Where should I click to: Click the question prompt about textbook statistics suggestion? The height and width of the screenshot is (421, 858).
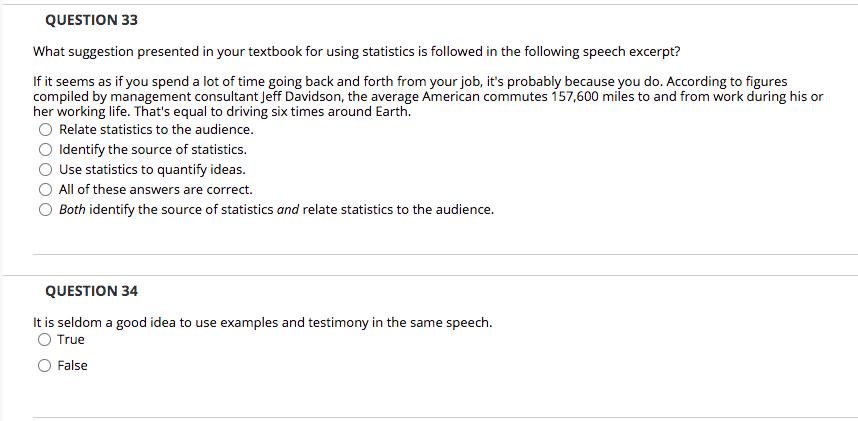pyautogui.click(x=356, y=51)
